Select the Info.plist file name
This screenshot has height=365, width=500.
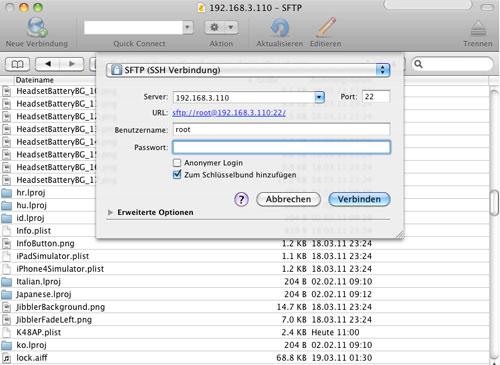coord(34,231)
